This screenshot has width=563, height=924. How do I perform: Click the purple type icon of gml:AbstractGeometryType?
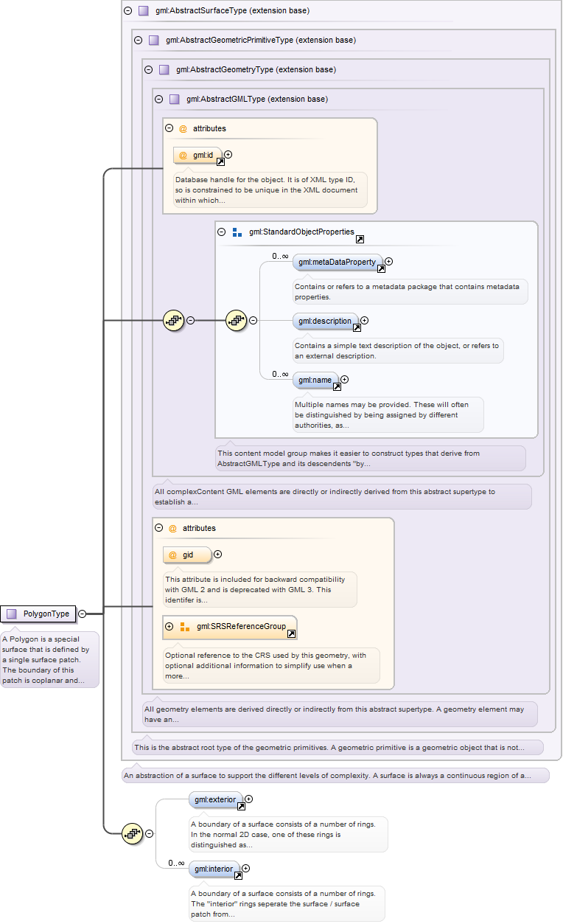pos(164,69)
